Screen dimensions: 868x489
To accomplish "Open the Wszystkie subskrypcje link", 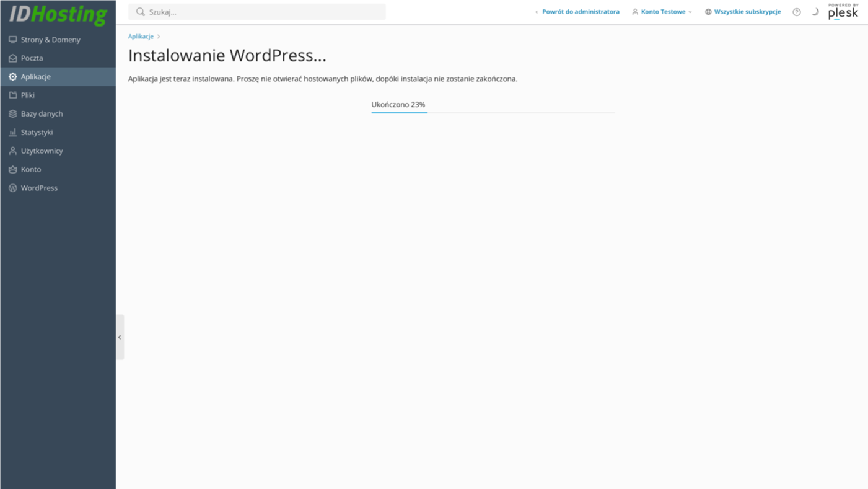I will [x=747, y=12].
